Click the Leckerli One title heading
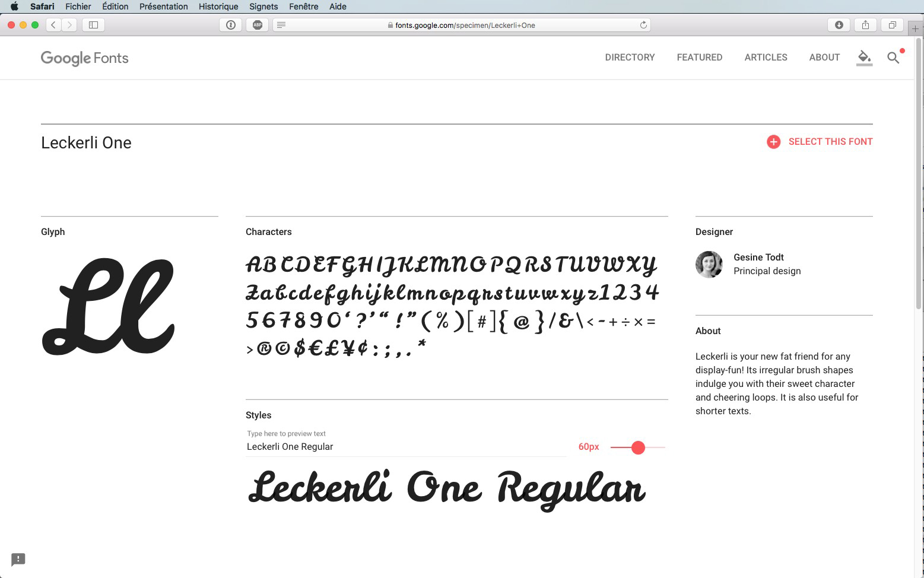The height and width of the screenshot is (578, 924). [86, 143]
